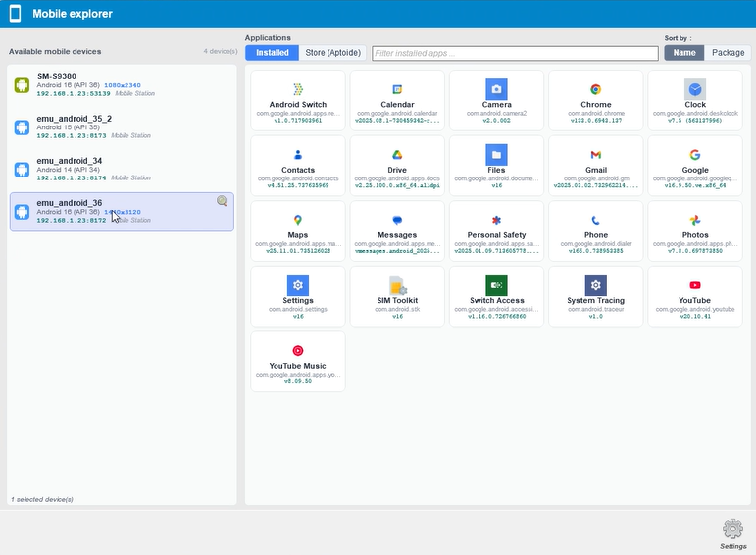This screenshot has width=756, height=555.
Task: Click Phone version v166.0.738953385
Action: click(596, 251)
